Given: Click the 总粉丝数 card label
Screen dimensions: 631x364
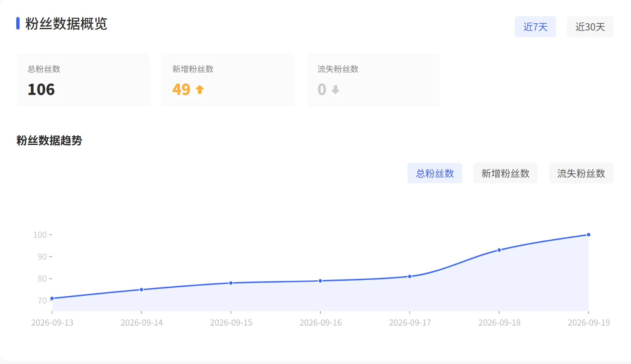Looking at the screenshot, I should [x=44, y=69].
